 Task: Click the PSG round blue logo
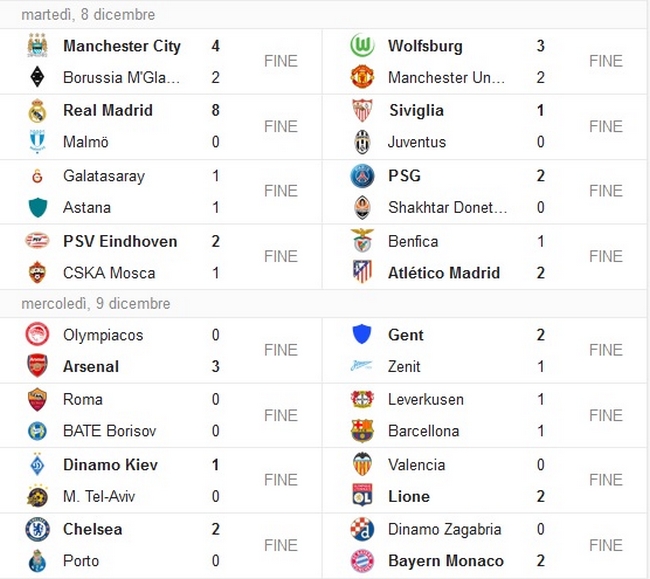[x=362, y=176]
